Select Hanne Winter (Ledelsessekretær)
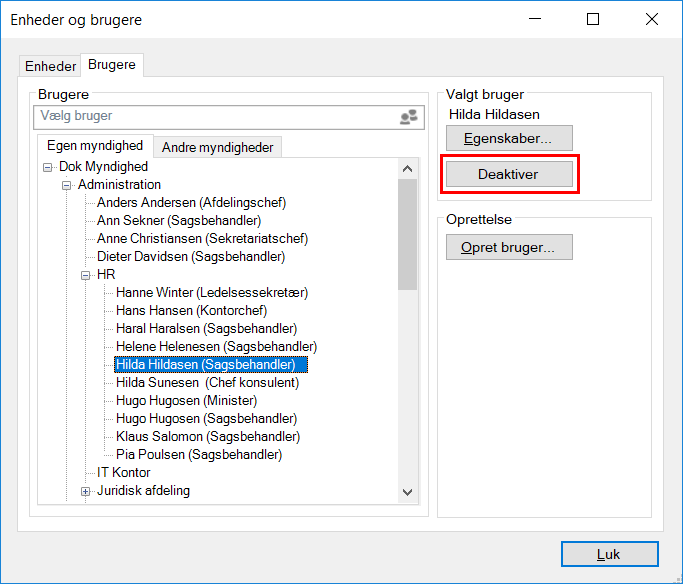Viewport: 683px width, 584px height. pyautogui.click(x=211, y=293)
